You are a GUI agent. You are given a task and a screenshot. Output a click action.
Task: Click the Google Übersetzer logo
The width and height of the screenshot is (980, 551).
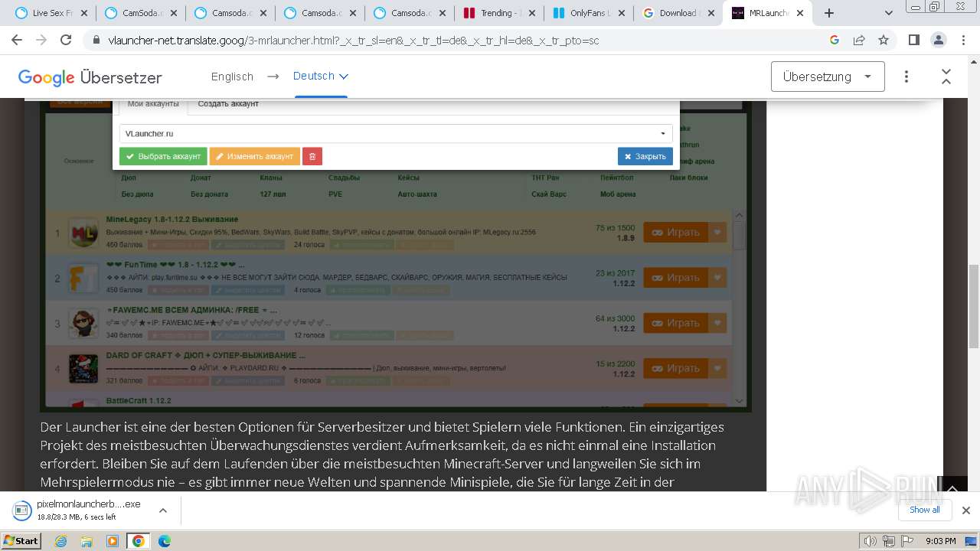[x=90, y=77]
